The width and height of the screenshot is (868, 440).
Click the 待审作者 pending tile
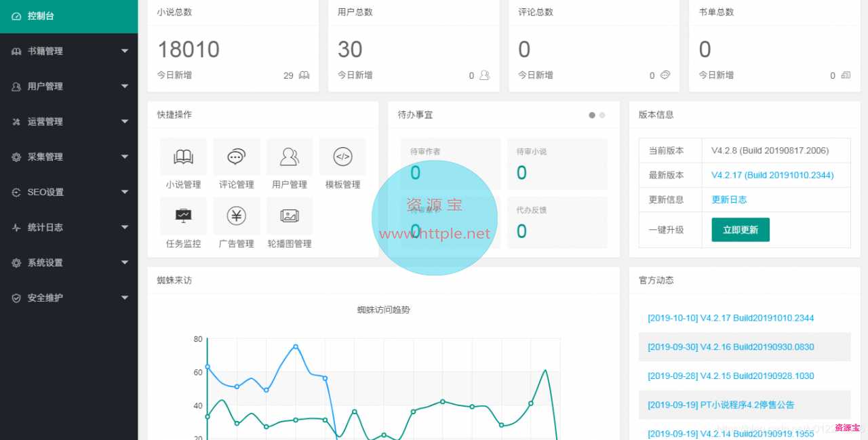tap(450, 164)
